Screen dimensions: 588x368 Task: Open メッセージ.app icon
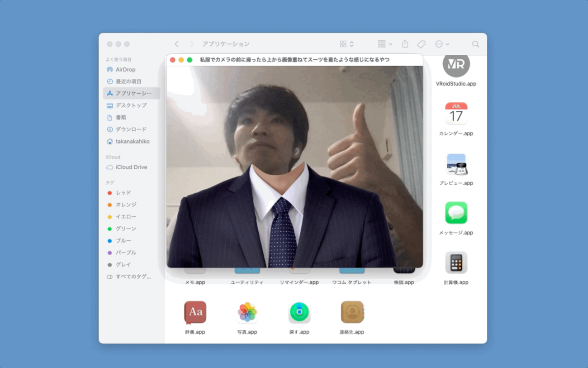pyautogui.click(x=456, y=213)
